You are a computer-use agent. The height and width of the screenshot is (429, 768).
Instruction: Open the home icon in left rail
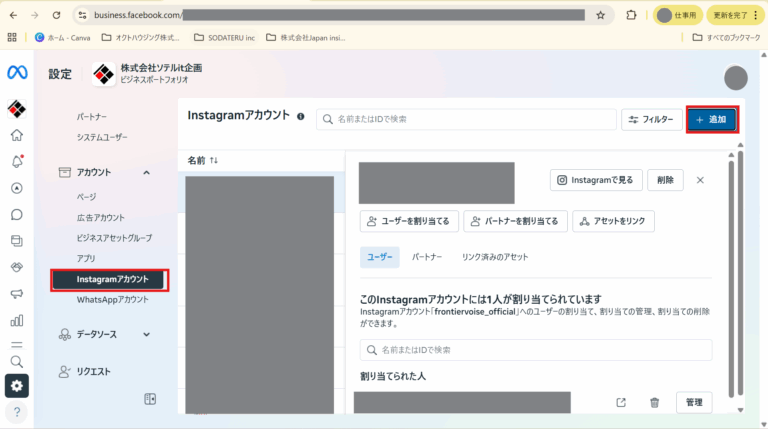(16, 135)
